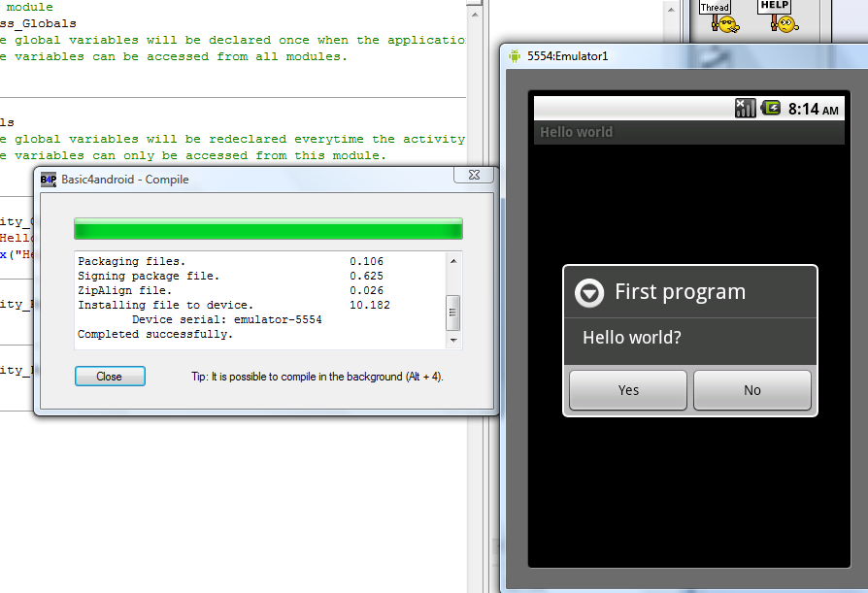Screen dimensions: 868x593
Task: Click the green compile progress bar
Action: [x=269, y=228]
